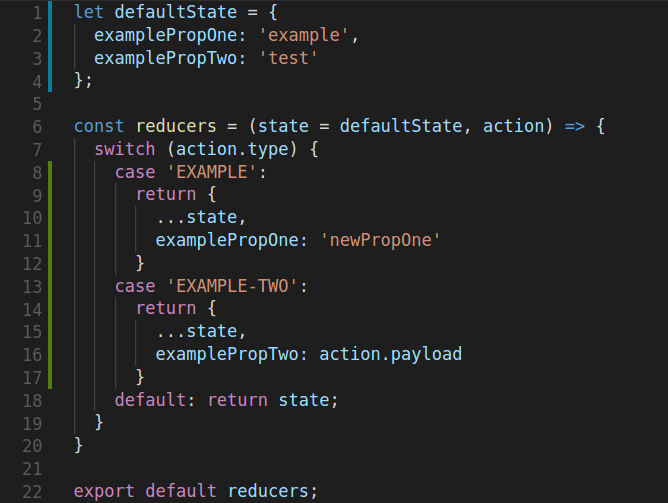
Task: Click the 'switch' keyword on line 7
Action: coord(125,150)
